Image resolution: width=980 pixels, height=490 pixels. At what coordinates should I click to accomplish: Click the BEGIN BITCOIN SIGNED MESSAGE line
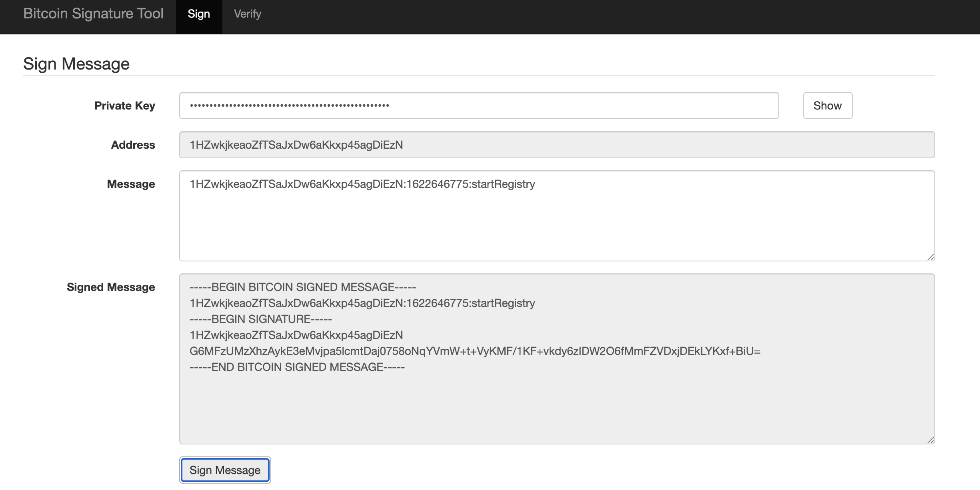[x=302, y=287]
